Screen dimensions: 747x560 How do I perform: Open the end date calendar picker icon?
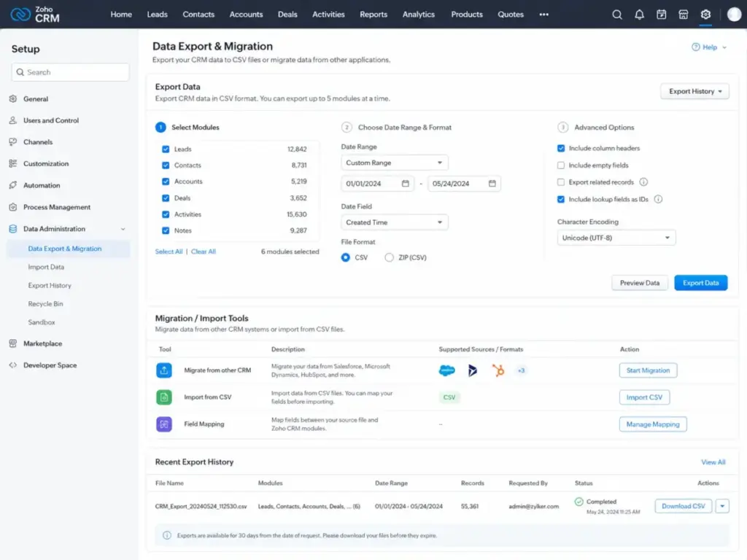pos(492,183)
